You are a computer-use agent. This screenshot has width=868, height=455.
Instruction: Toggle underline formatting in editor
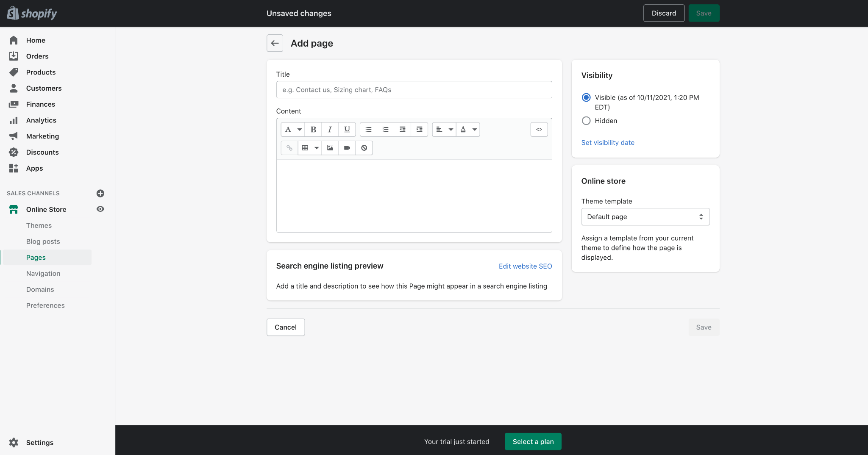tap(347, 130)
